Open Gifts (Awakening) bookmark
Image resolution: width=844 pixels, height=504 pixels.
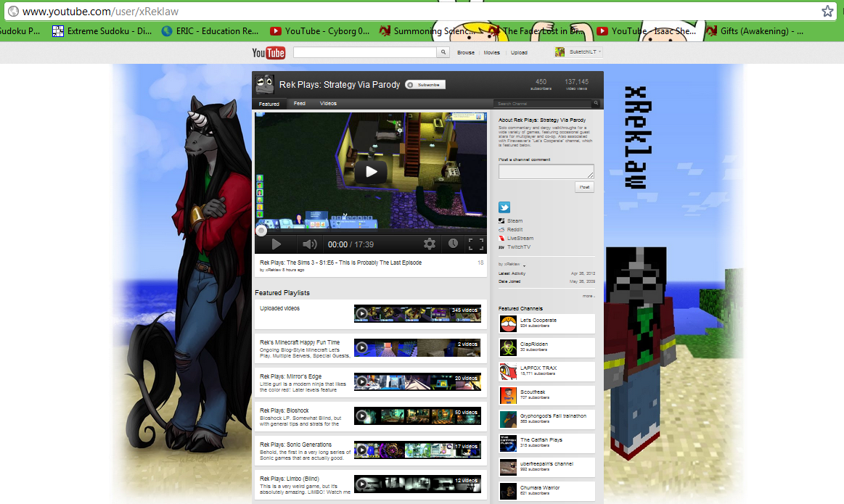click(x=755, y=31)
